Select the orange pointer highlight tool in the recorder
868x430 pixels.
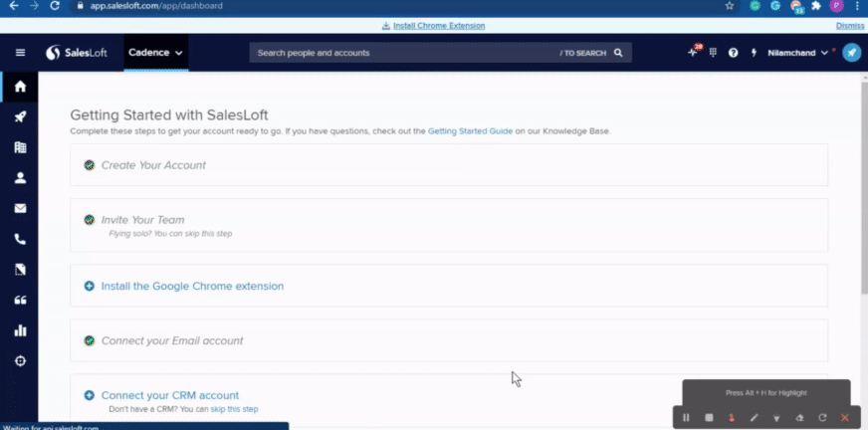732,418
